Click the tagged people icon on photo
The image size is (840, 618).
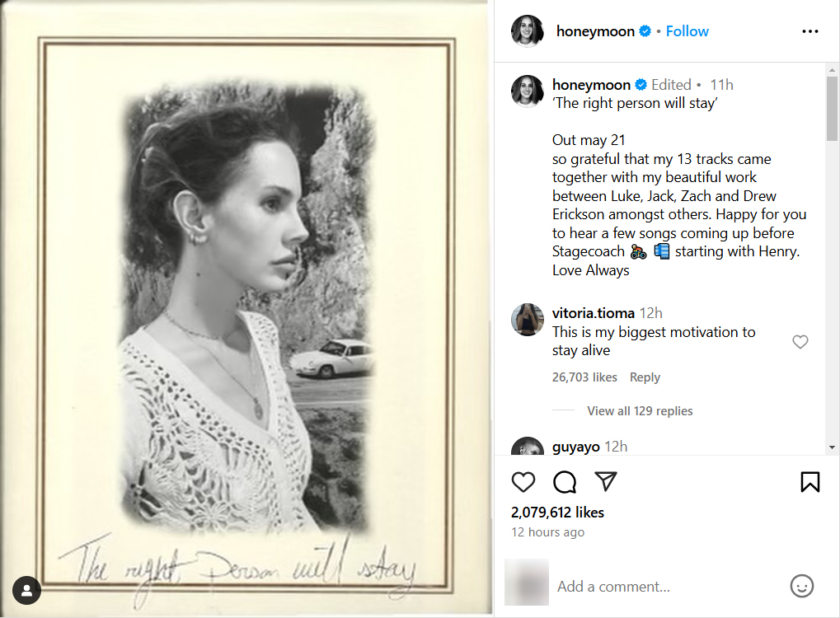click(26, 590)
